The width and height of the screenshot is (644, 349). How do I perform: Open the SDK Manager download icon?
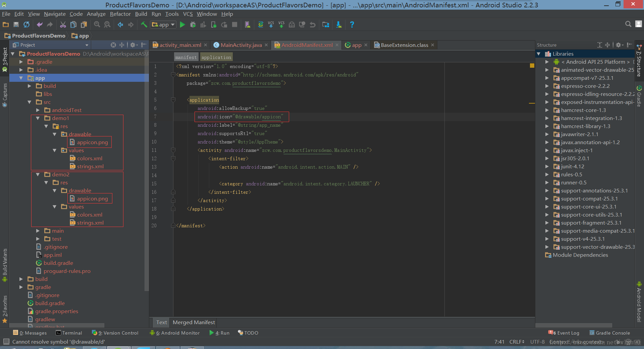[339, 24]
